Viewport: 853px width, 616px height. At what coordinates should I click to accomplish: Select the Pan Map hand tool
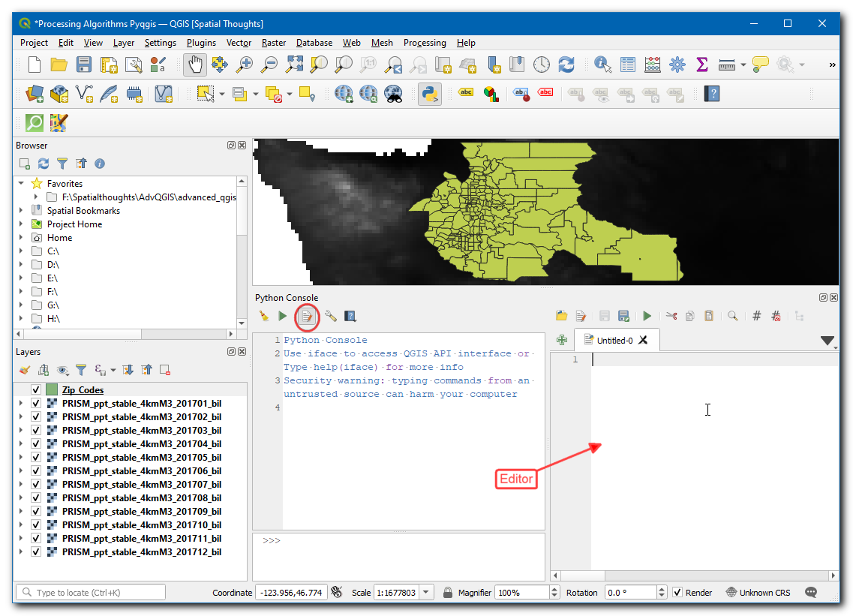pyautogui.click(x=194, y=65)
